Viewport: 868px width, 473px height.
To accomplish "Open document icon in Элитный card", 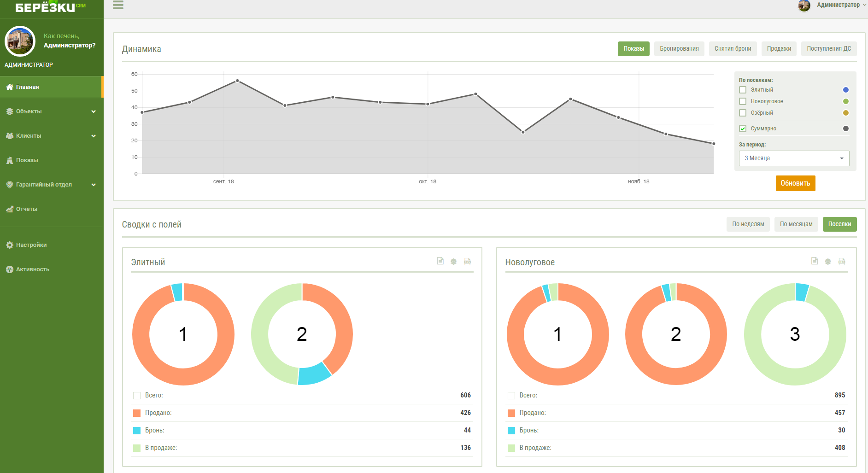I will pos(440,261).
